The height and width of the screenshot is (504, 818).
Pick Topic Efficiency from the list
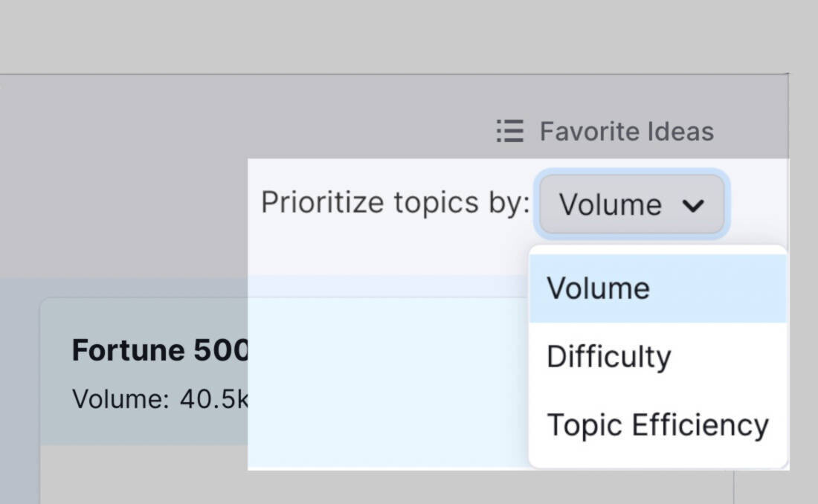click(x=658, y=425)
